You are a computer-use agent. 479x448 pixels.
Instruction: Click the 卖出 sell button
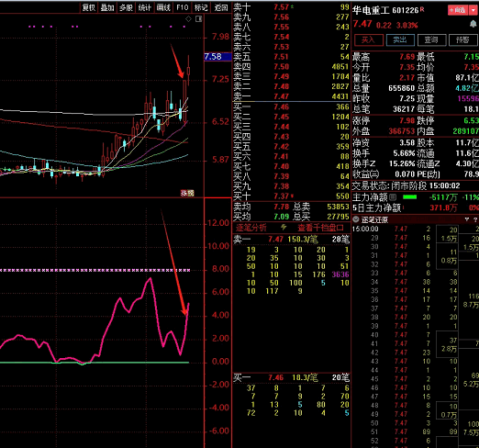pyautogui.click(x=400, y=39)
